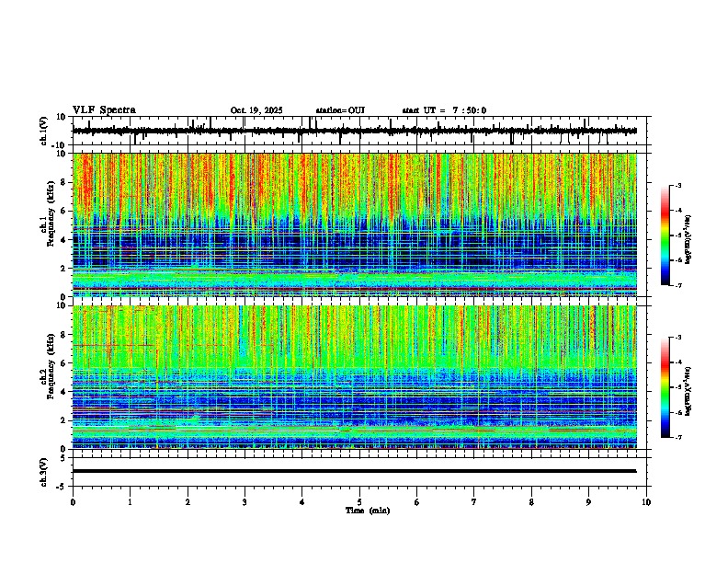
Task: Click the ch.1 voltage waveform trace
Action: (355, 131)
